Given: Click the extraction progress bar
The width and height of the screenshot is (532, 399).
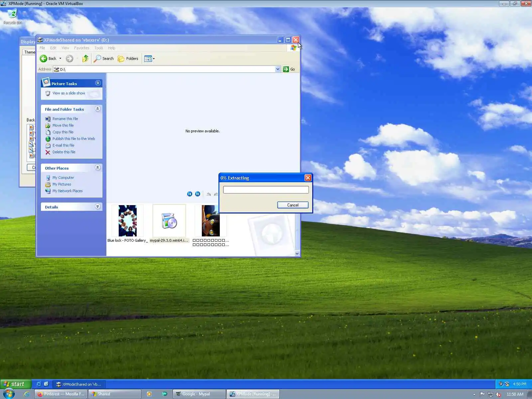Looking at the screenshot, I should (x=266, y=190).
